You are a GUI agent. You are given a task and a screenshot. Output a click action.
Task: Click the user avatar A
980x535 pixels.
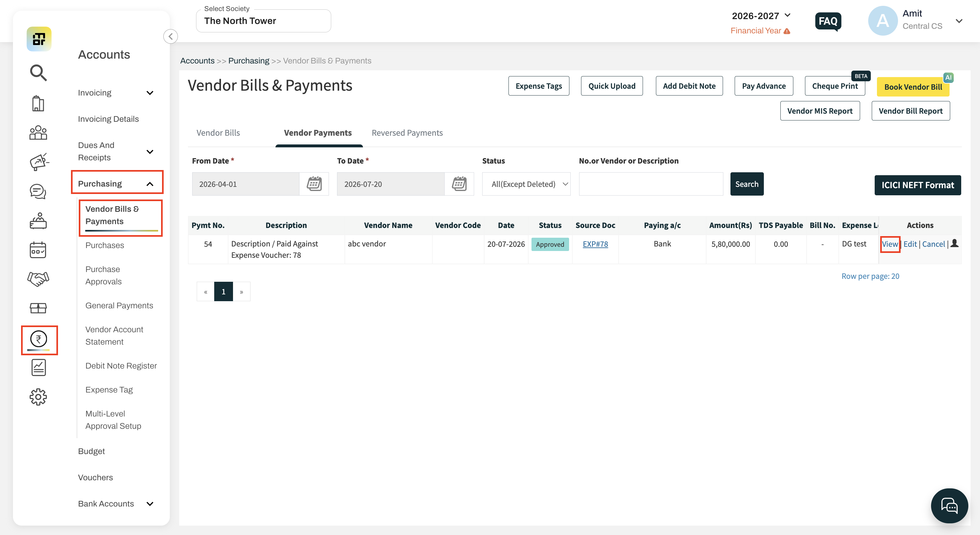[882, 20]
